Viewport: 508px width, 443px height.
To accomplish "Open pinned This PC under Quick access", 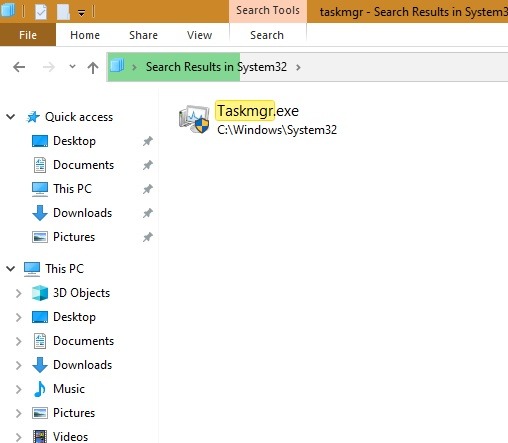I will (72, 189).
